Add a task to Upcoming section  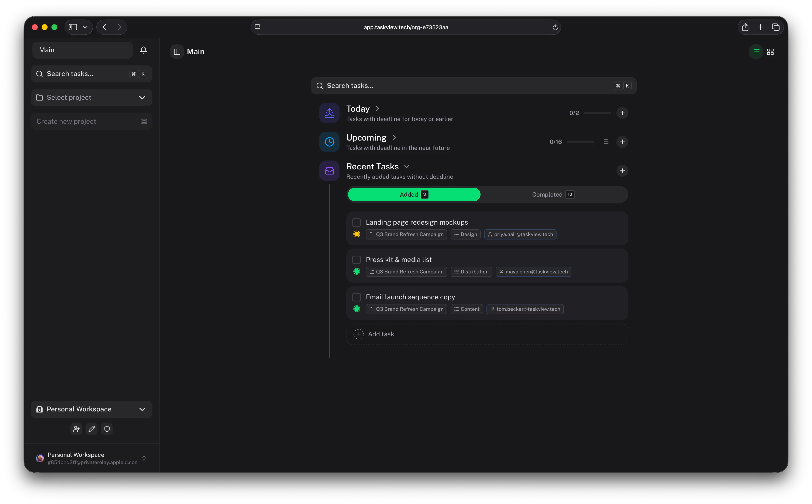click(622, 142)
